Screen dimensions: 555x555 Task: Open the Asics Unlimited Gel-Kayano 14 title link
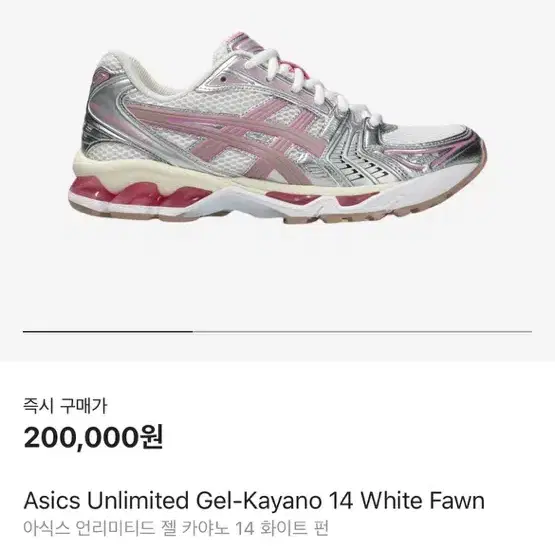point(254,500)
